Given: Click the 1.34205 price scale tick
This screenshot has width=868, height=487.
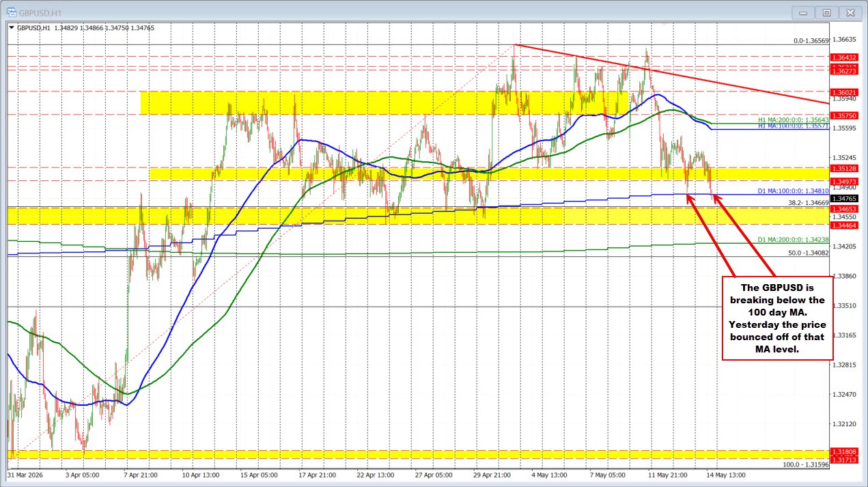Looking at the screenshot, I should [x=844, y=246].
